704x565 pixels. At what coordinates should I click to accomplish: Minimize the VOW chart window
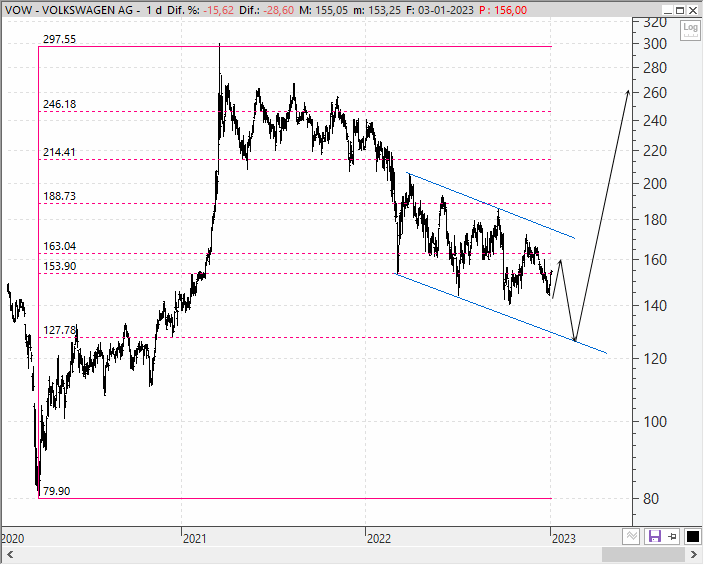pyautogui.click(x=669, y=10)
